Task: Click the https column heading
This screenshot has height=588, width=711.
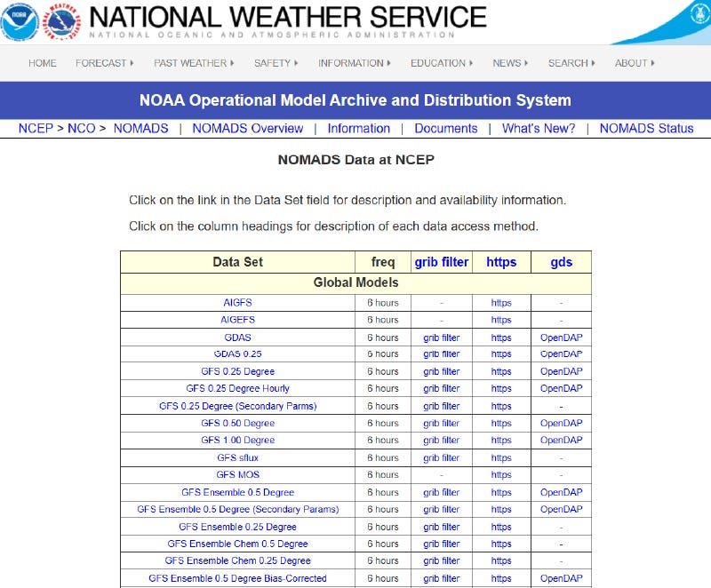Action: (501, 262)
